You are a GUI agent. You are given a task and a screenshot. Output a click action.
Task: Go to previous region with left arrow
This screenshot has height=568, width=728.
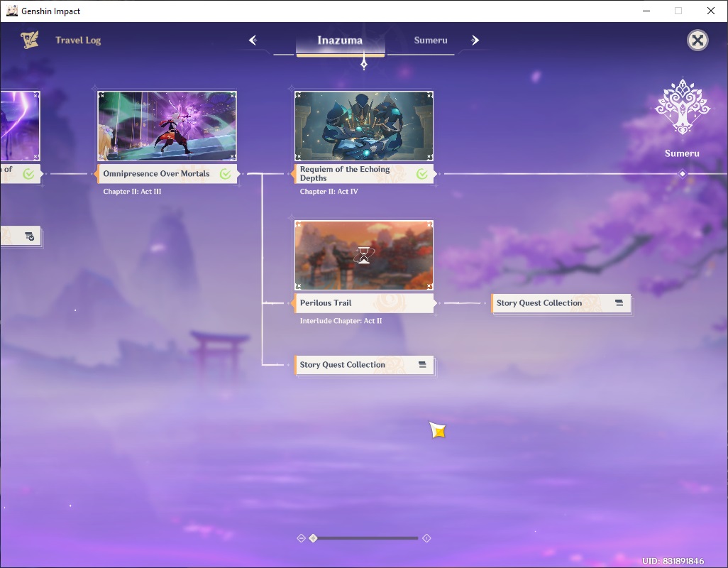(253, 40)
